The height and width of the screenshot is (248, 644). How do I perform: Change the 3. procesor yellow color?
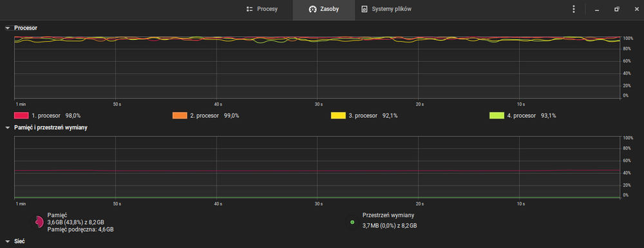pyautogui.click(x=339, y=116)
